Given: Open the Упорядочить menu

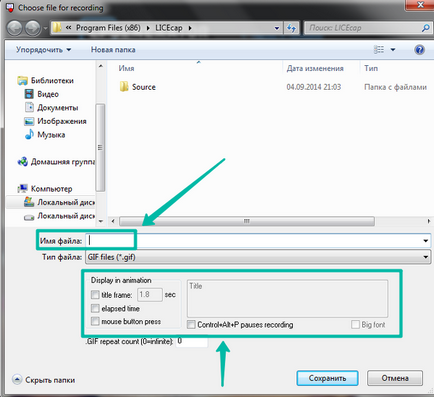Looking at the screenshot, I should coord(43,50).
